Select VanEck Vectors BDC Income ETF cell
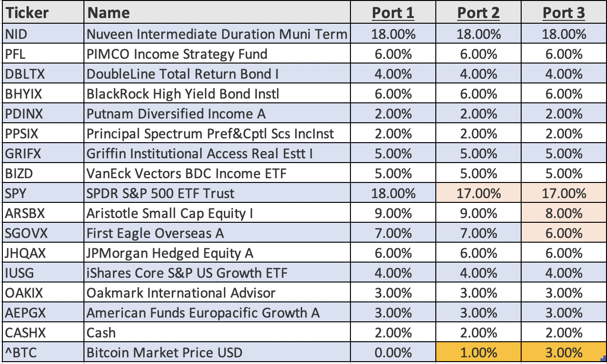Screen dimensions: 607x364 point(186,173)
